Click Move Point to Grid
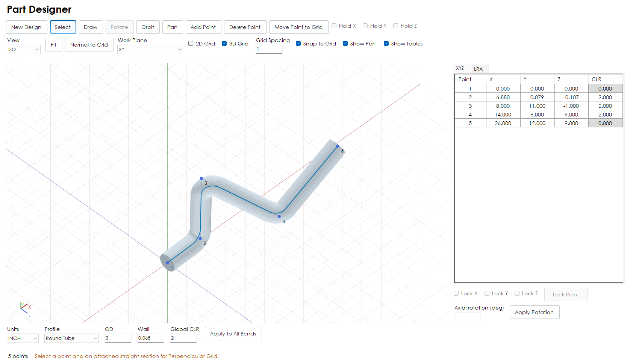Screen dimensions: 630x364 (298, 27)
